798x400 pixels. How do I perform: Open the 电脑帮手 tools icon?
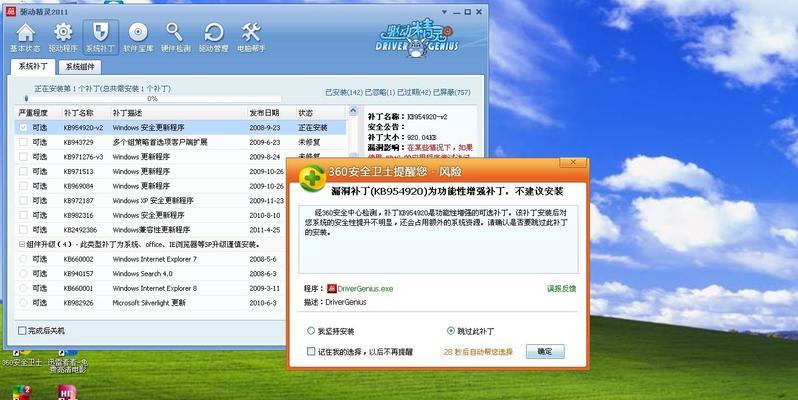pyautogui.click(x=251, y=38)
